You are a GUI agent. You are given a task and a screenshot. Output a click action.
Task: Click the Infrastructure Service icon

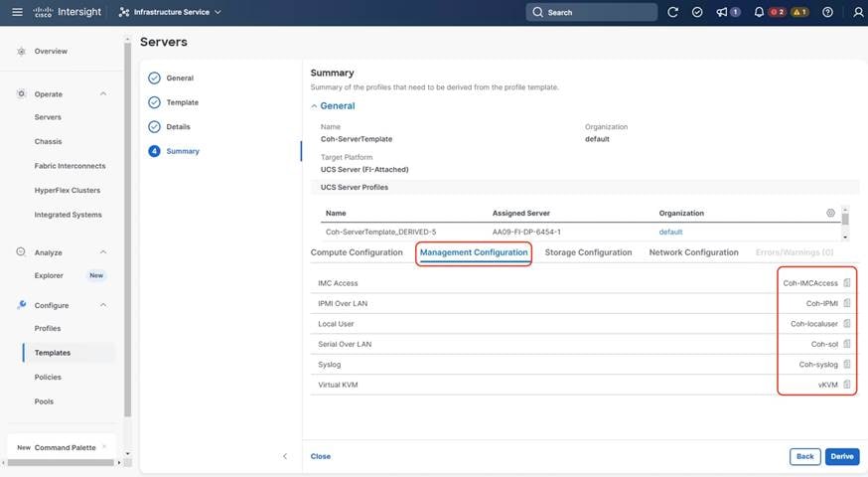(x=124, y=12)
